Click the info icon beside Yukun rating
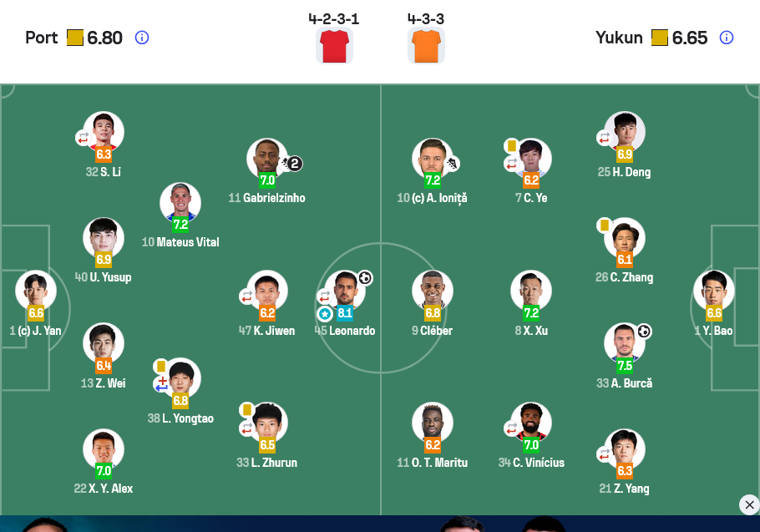 pyautogui.click(x=727, y=38)
